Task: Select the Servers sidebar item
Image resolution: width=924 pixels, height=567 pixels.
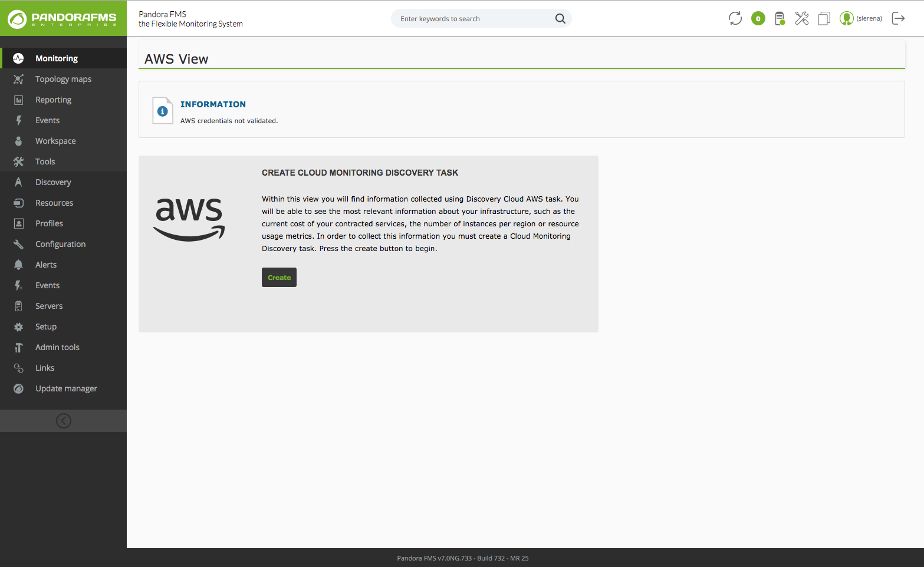Action: pos(63,306)
